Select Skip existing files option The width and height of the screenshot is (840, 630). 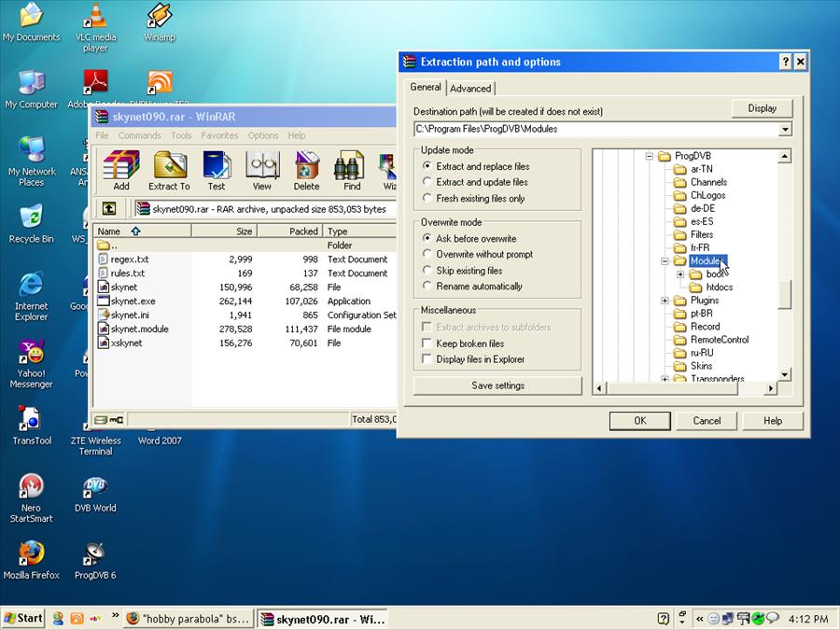pos(462,270)
